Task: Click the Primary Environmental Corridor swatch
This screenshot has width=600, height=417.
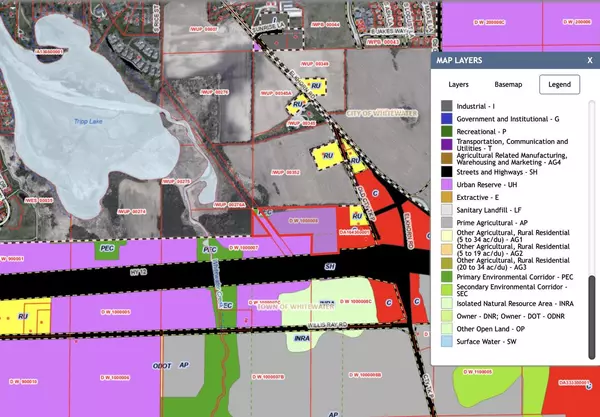Action: 447,275
